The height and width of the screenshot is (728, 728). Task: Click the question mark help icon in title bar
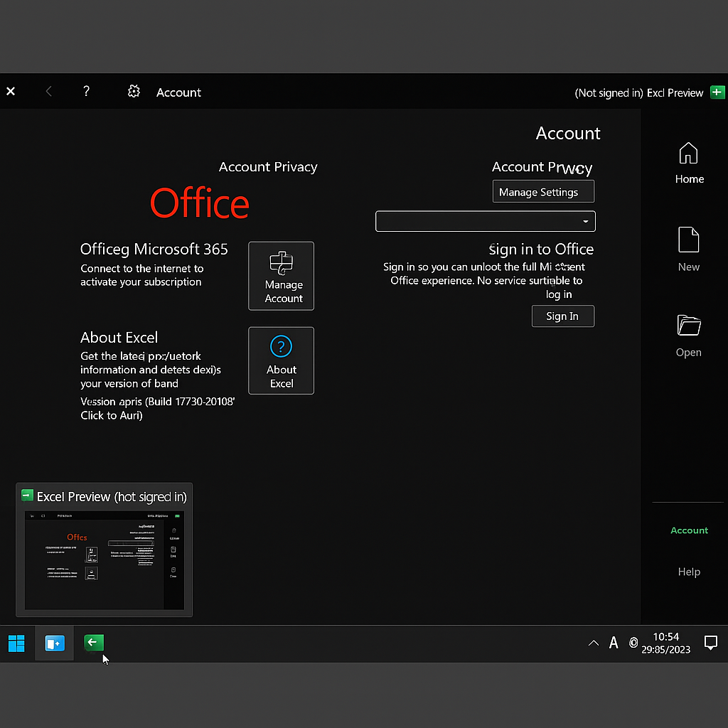(x=86, y=91)
